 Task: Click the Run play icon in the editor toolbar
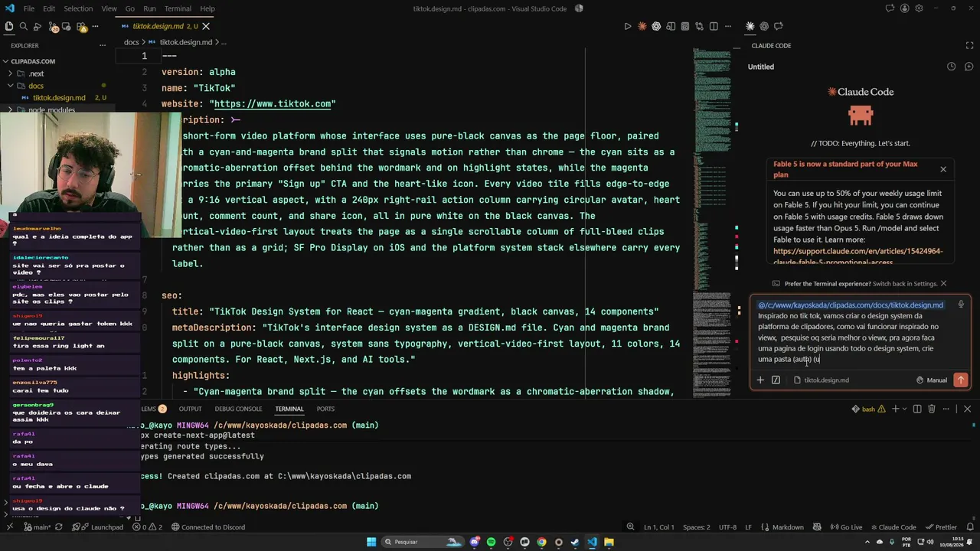pos(628,26)
